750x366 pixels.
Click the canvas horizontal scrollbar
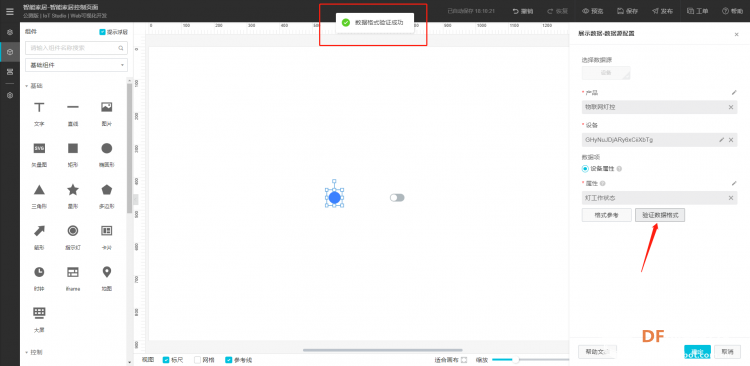click(383, 350)
